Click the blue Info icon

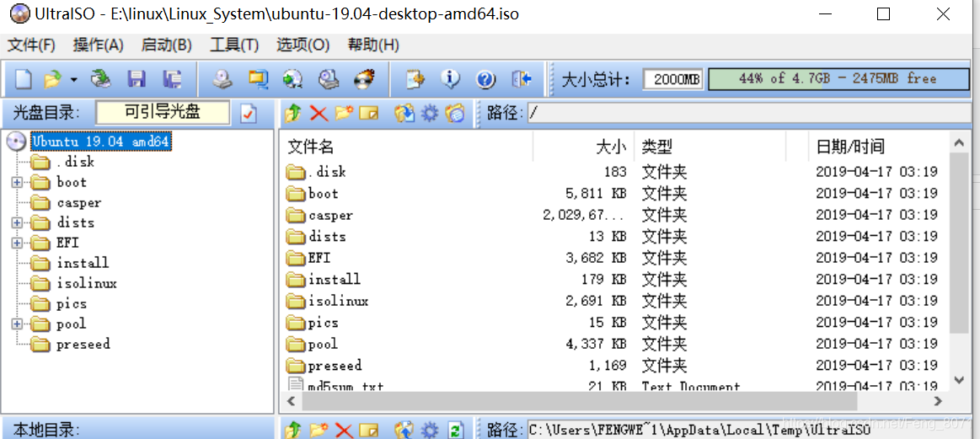[x=450, y=79]
